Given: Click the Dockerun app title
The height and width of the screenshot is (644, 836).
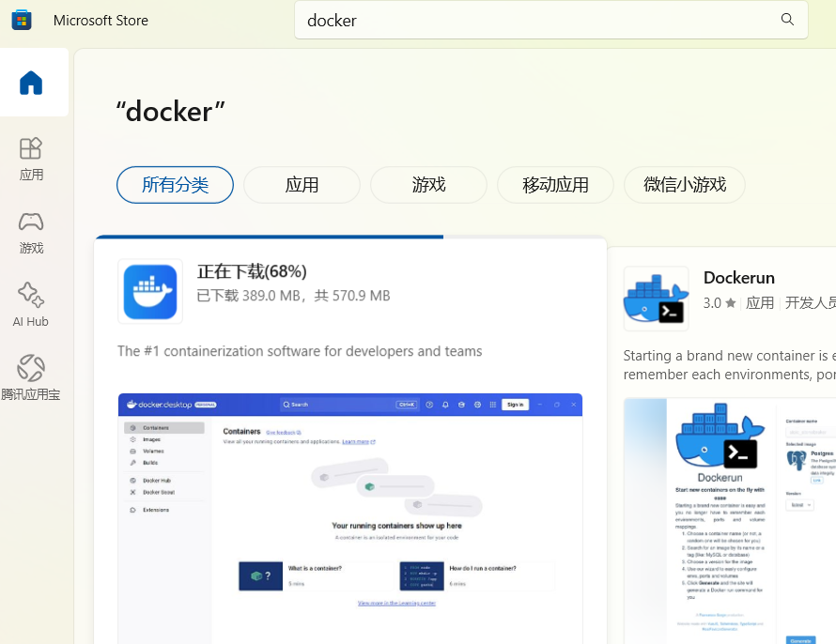Looking at the screenshot, I should 739,278.
